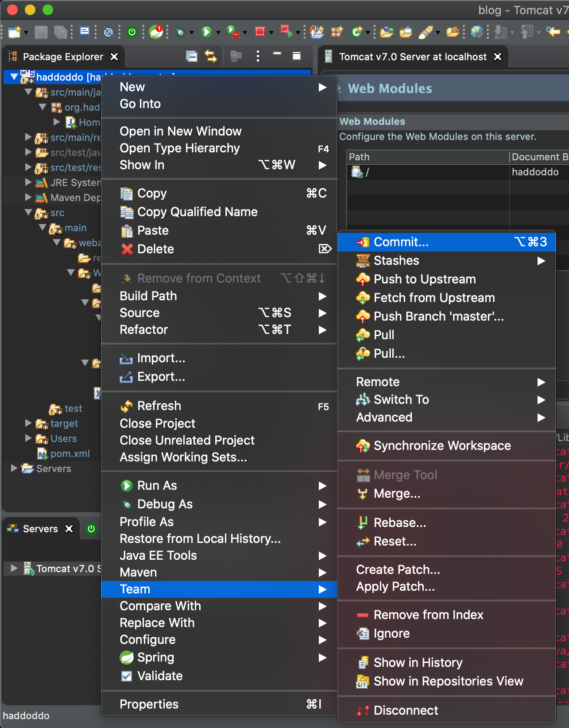569x728 pixels.
Task: Choose Push Branch 'master'...
Action: 446,316
